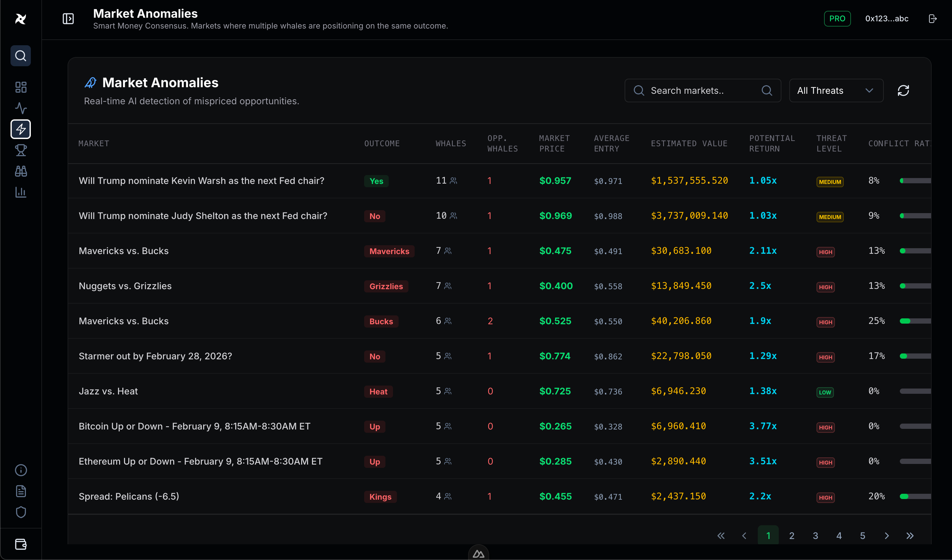
Task: Go to page 5 of results
Action: [862, 535]
